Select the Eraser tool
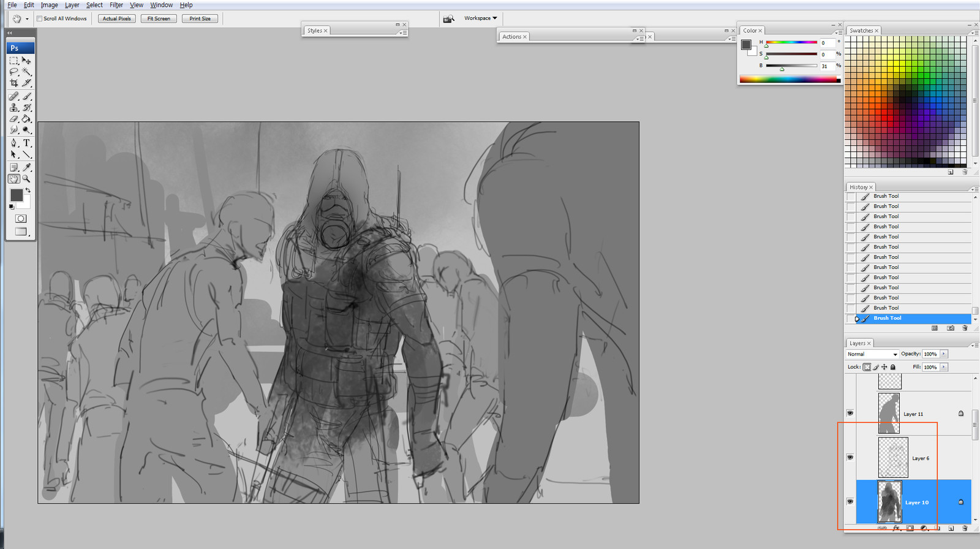980x549 pixels. pos(13,119)
